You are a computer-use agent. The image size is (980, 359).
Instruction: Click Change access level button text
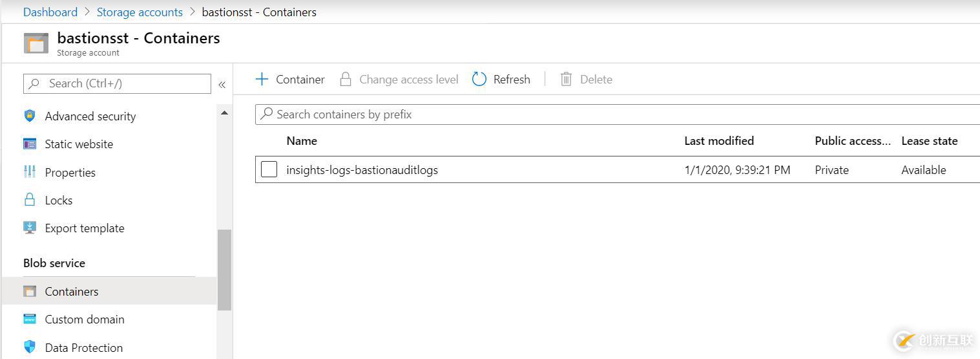point(409,80)
